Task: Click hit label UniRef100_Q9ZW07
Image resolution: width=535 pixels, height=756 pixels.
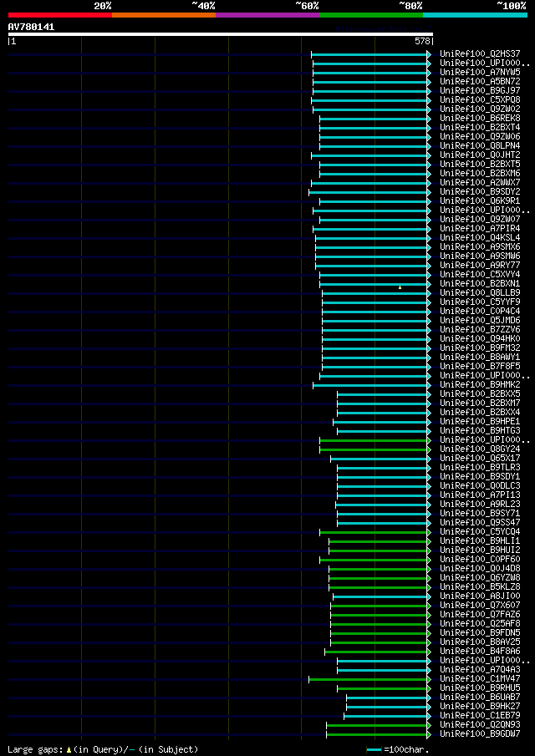Action: tap(480, 220)
